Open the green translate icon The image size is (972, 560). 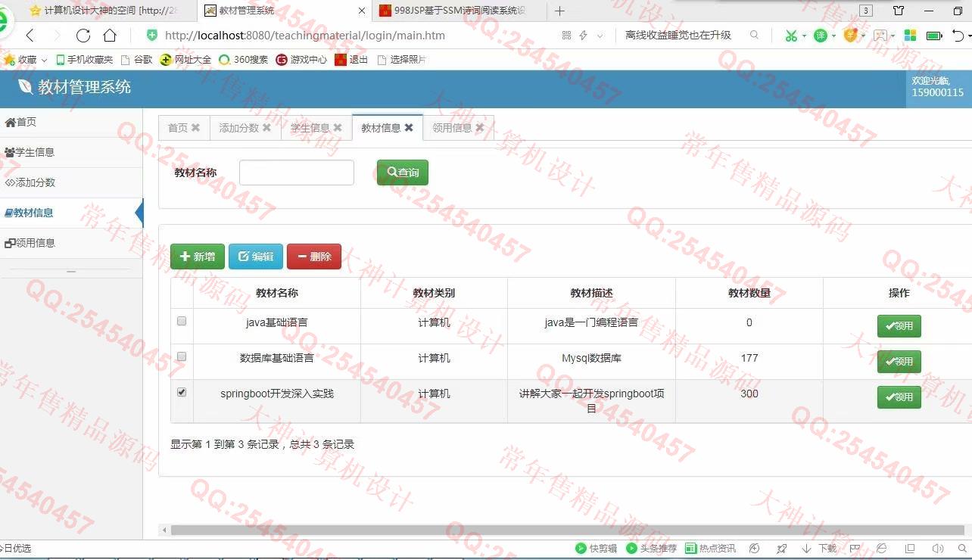[x=821, y=36]
